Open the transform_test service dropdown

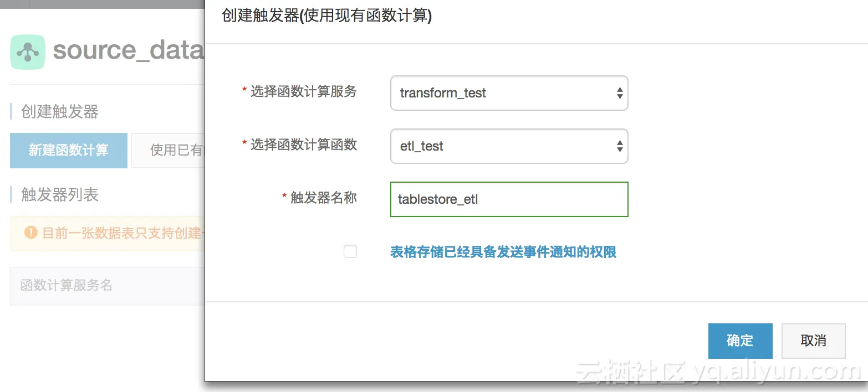tap(509, 93)
